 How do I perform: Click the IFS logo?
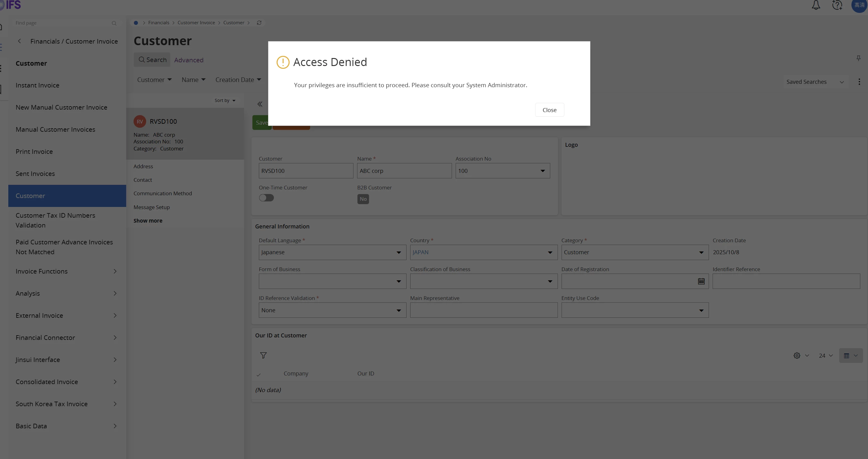11,5
